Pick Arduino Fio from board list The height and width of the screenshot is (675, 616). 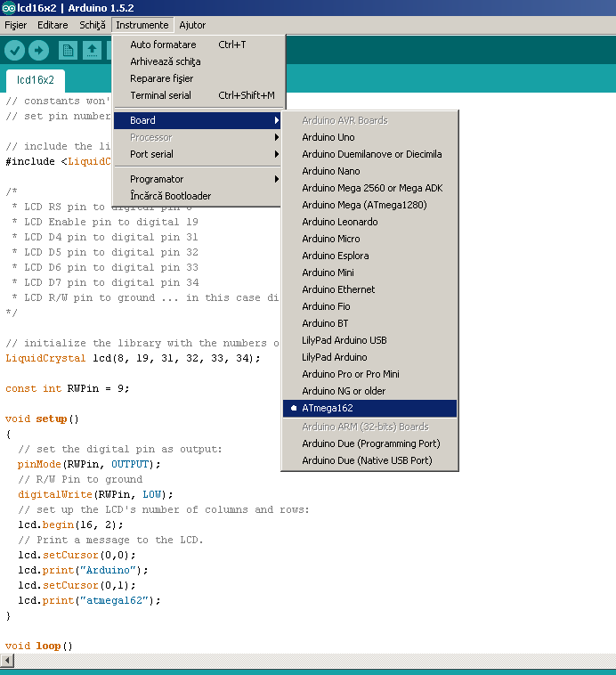pyautogui.click(x=369, y=306)
